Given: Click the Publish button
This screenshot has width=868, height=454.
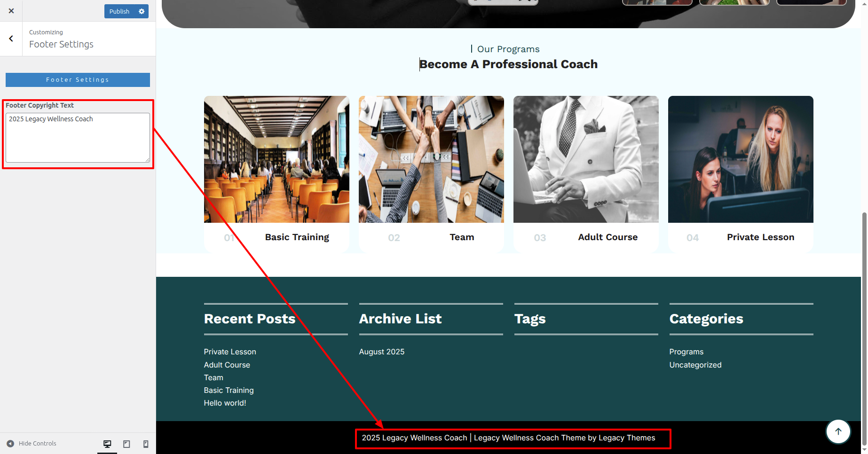Looking at the screenshot, I should click(x=119, y=11).
